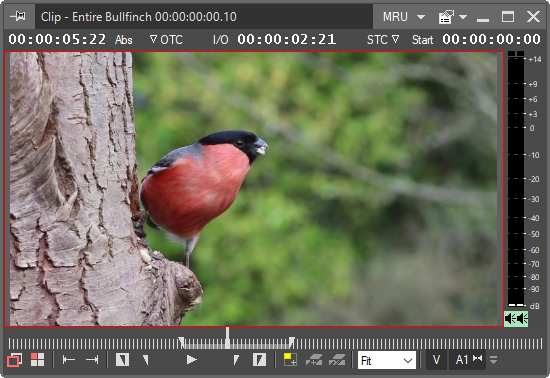
Task: Jump to the Out point with right-arrow bar icon
Action: pyautogui.click(x=92, y=360)
